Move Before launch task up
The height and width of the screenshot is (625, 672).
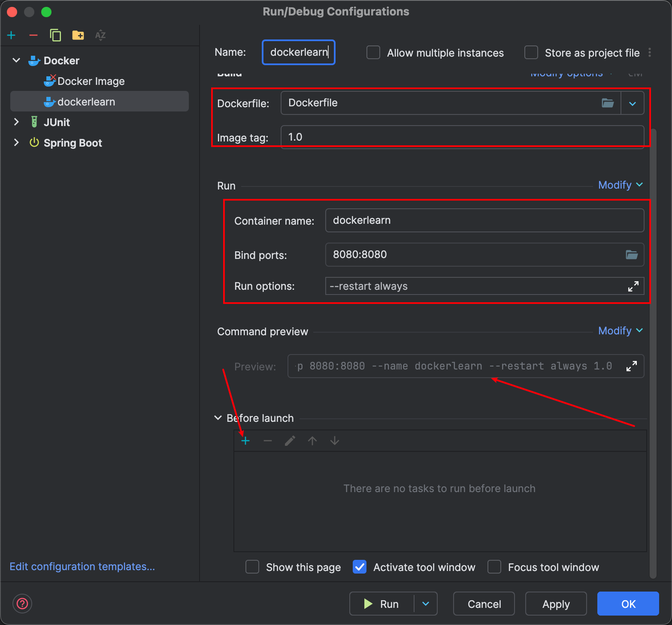312,441
